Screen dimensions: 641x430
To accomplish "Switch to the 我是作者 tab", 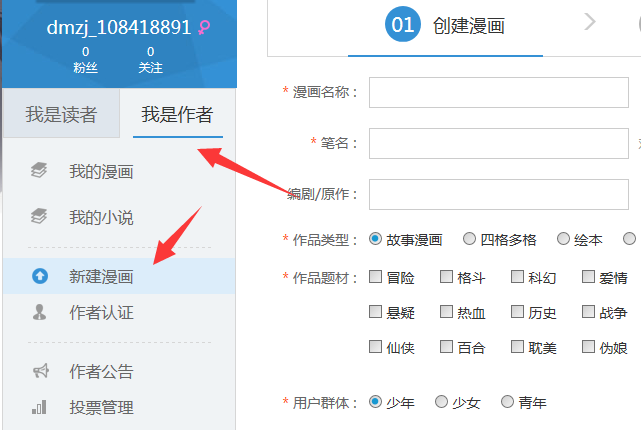I will click(x=177, y=114).
